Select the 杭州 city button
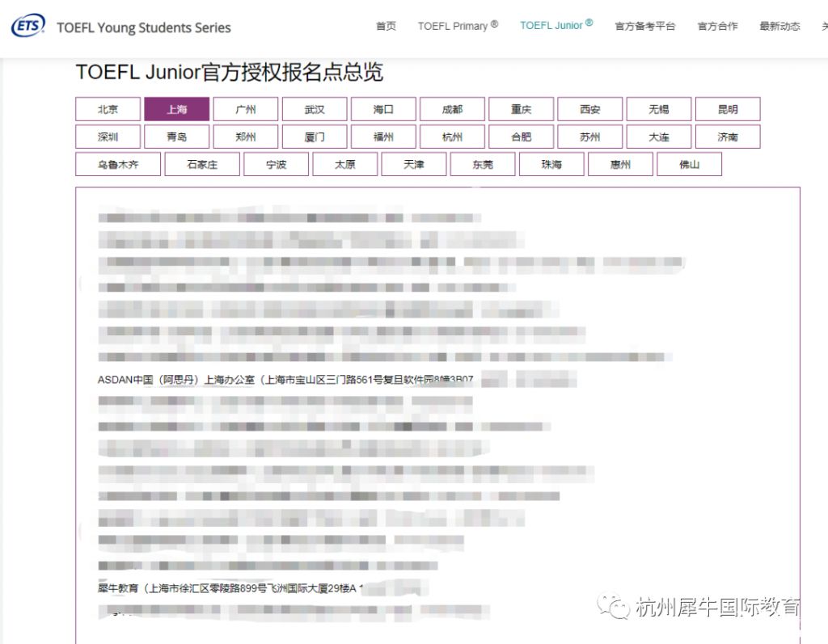This screenshot has width=828, height=644. coord(452,137)
